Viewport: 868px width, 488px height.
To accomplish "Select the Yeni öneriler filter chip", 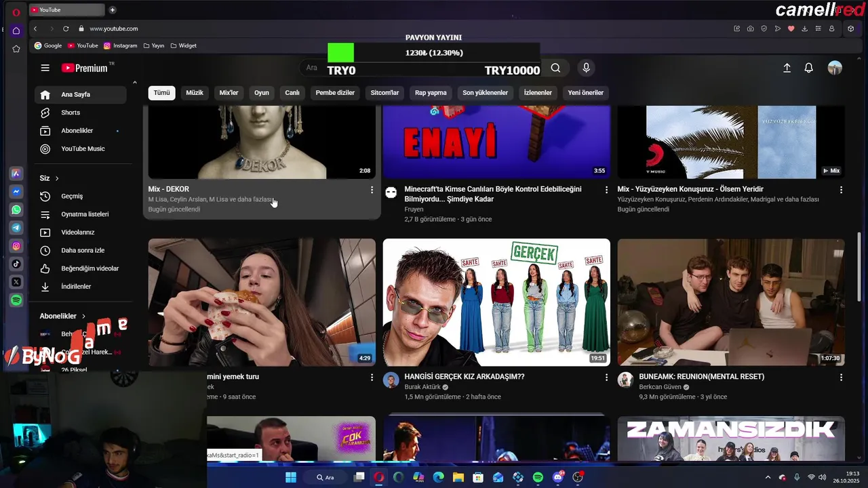I will click(x=585, y=93).
